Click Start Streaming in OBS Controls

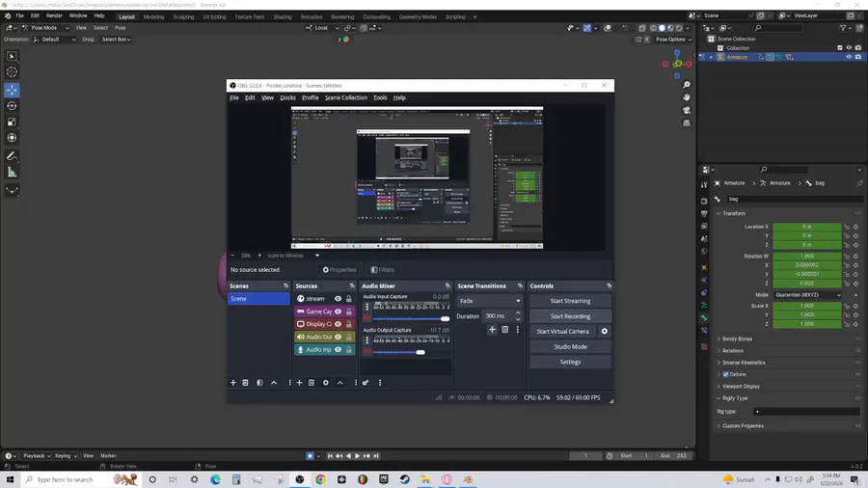[570, 301]
